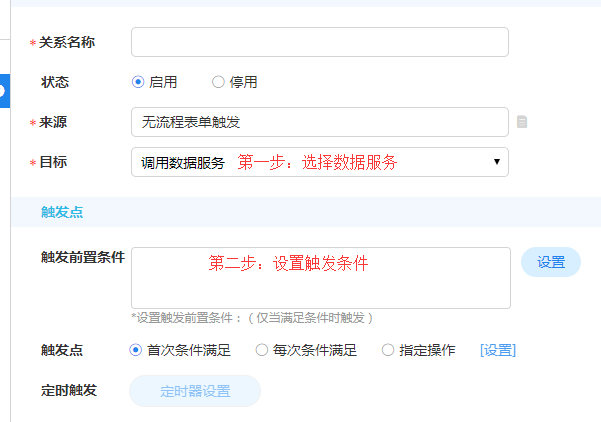Image resolution: width=601 pixels, height=422 pixels.
Task: Focus the 关系名称 text field
Action: (x=320, y=42)
